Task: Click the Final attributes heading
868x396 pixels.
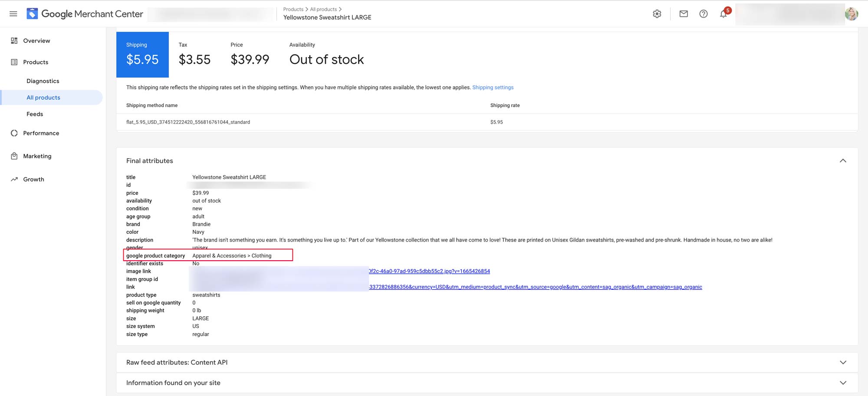Action: (x=150, y=161)
